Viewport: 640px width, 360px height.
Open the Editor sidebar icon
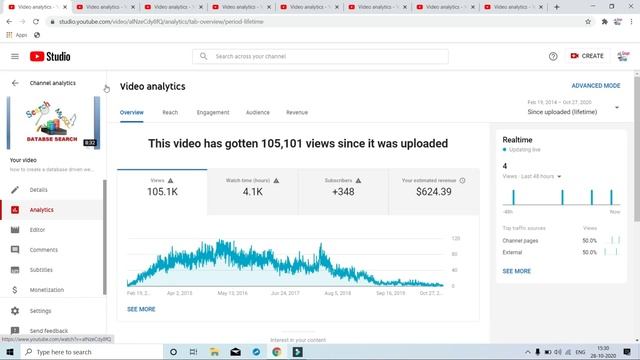[15, 230]
